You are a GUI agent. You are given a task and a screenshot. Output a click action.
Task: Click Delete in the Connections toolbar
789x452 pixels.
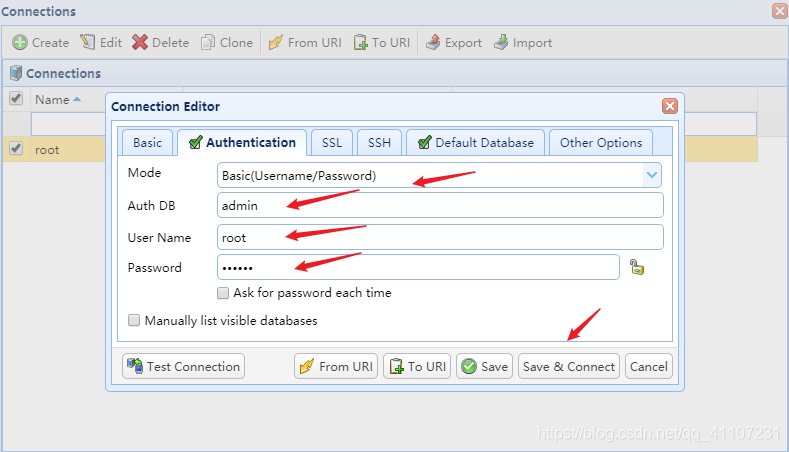click(161, 43)
